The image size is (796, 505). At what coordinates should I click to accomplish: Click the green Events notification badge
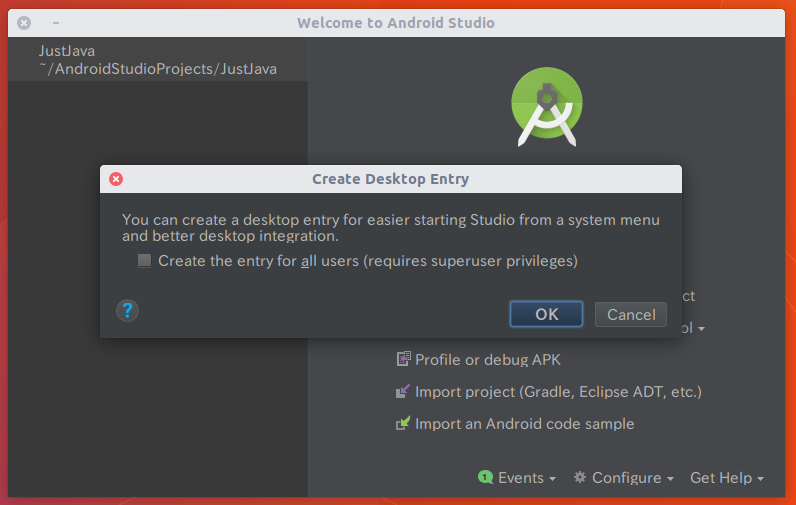click(x=485, y=477)
